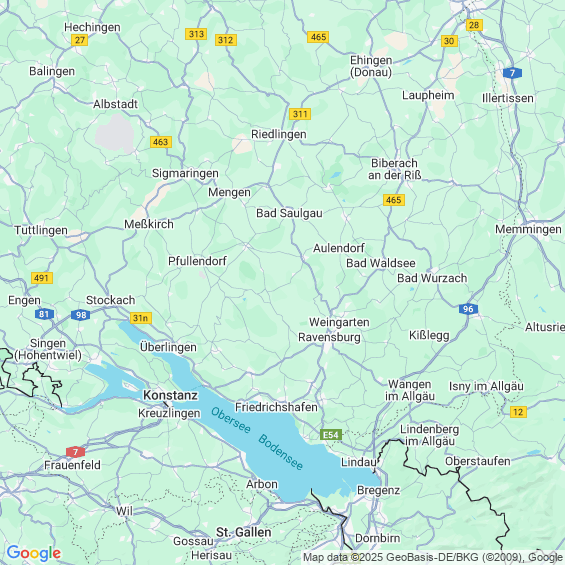Click the E54 route marker near Friedrichshafen
Viewport: 565px width, 565px height.
[x=331, y=435]
